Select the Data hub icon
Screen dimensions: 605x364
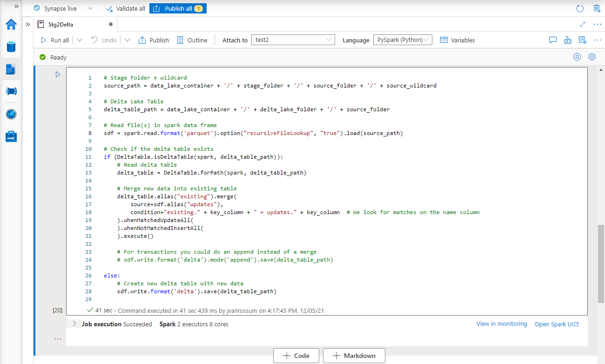pos(11,47)
